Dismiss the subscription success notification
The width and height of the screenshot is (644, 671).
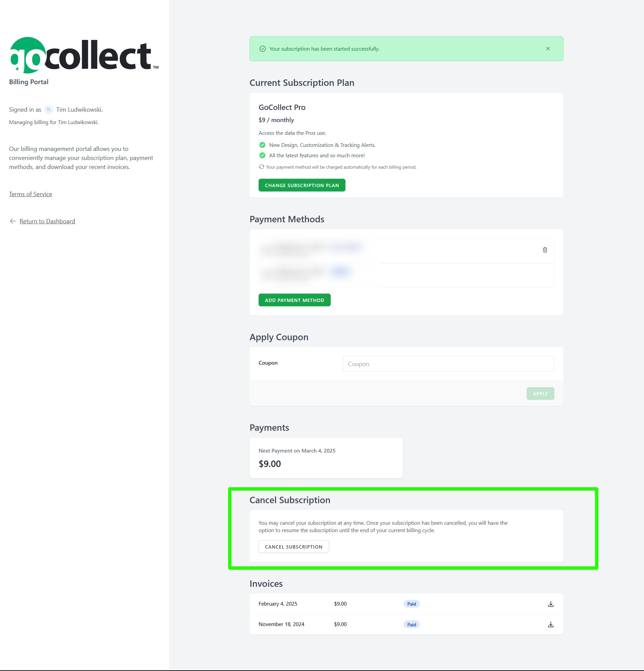tap(548, 49)
